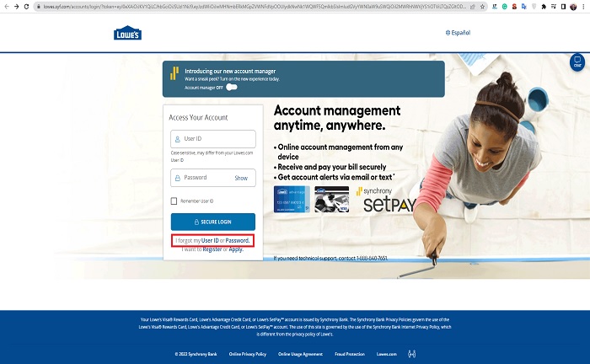Open the green circular C extension
The height and width of the screenshot is (364, 590).
[x=505, y=7]
